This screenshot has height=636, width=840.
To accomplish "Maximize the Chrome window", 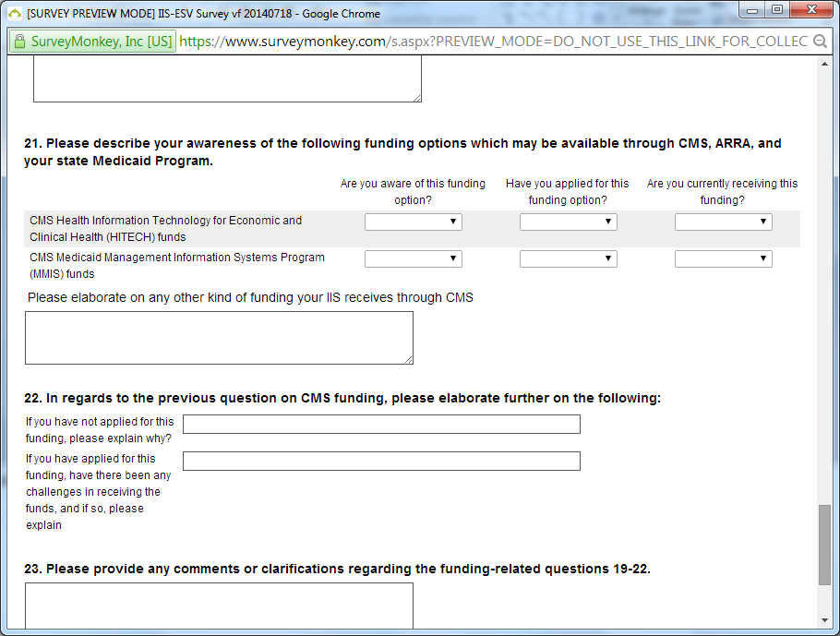I will [x=777, y=10].
